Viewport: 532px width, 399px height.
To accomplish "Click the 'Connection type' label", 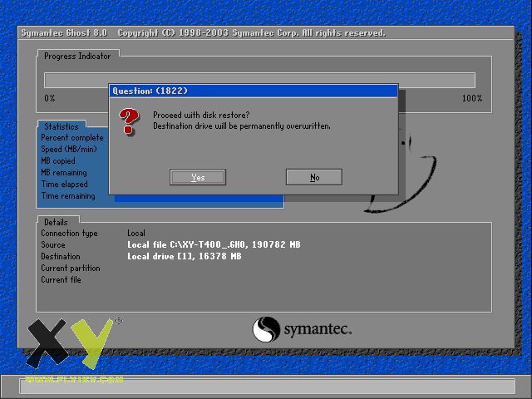I will click(69, 233).
